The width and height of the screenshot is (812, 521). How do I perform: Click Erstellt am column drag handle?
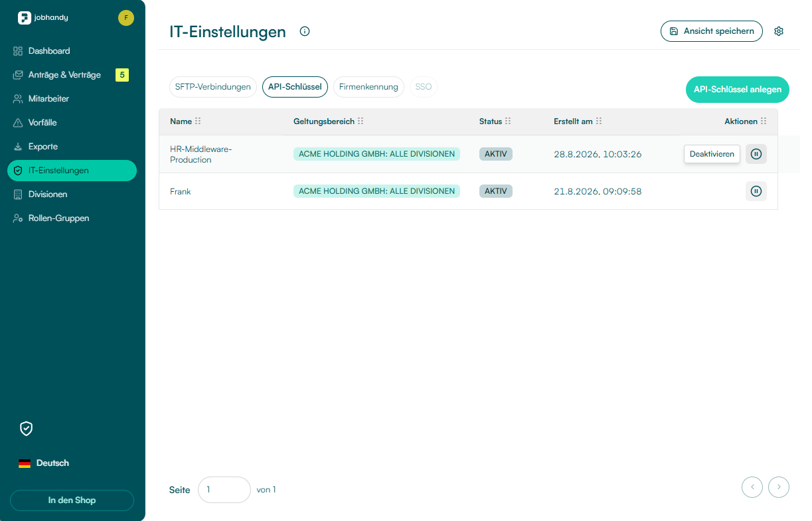click(599, 121)
